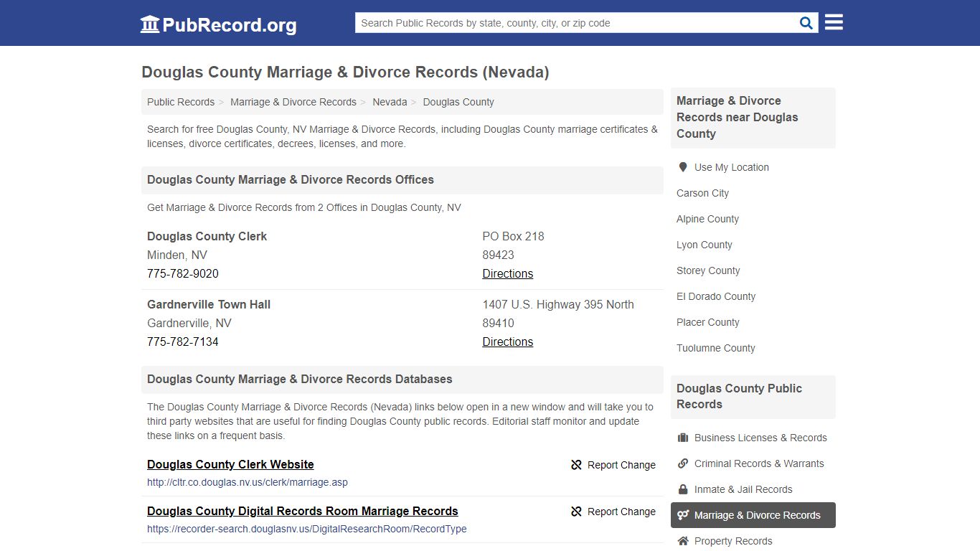
Task: Click the broken-link icon for Clerk Website report
Action: tap(576, 465)
